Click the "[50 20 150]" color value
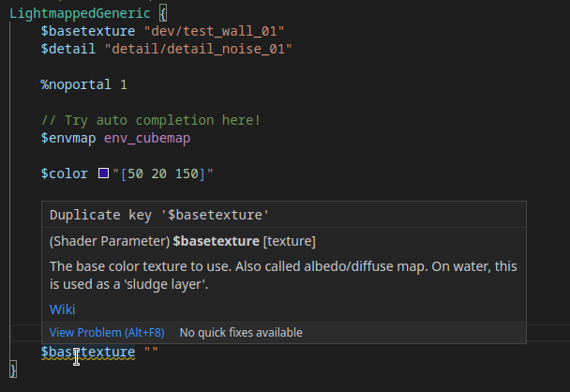570x392 pixels. (163, 173)
